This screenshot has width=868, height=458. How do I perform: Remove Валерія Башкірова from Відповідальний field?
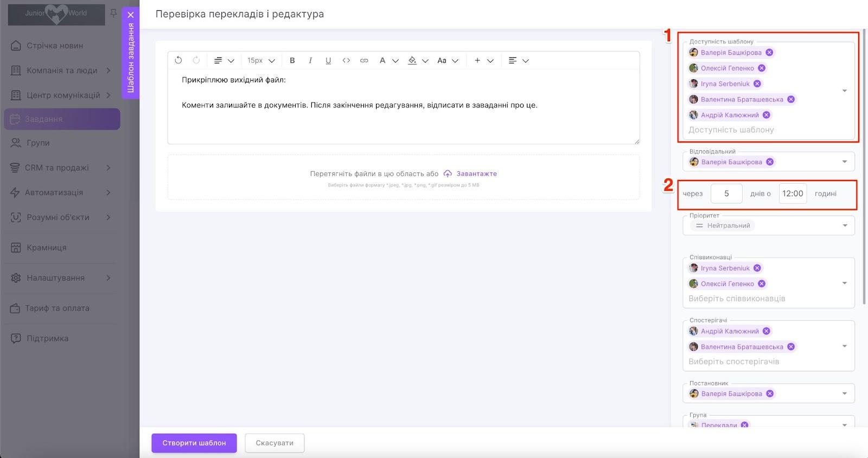pyautogui.click(x=770, y=162)
